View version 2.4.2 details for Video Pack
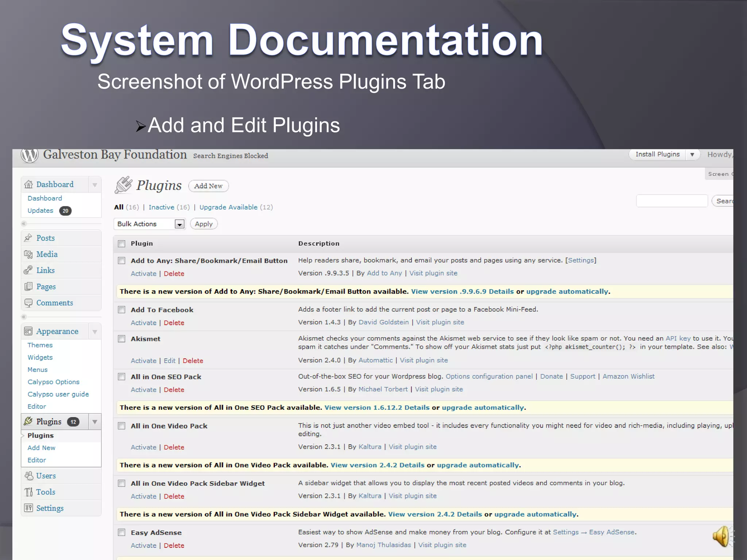 point(378,465)
